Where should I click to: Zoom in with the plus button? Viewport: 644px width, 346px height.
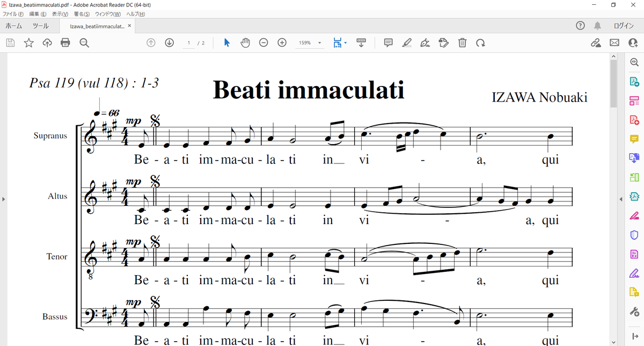[x=282, y=43]
